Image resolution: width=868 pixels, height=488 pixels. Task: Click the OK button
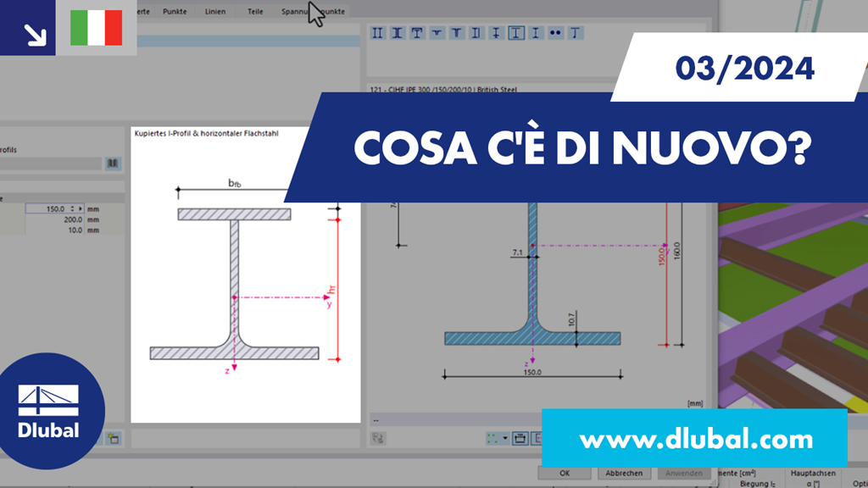[564, 473]
